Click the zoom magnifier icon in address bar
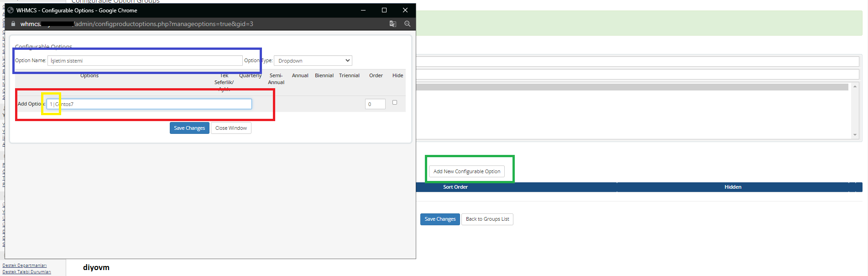 coord(408,24)
